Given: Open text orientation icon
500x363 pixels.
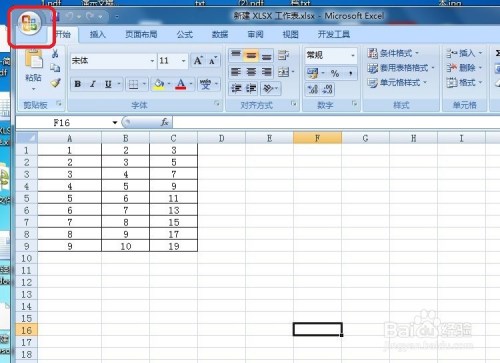Looking at the screenshot, I should coord(268,88).
